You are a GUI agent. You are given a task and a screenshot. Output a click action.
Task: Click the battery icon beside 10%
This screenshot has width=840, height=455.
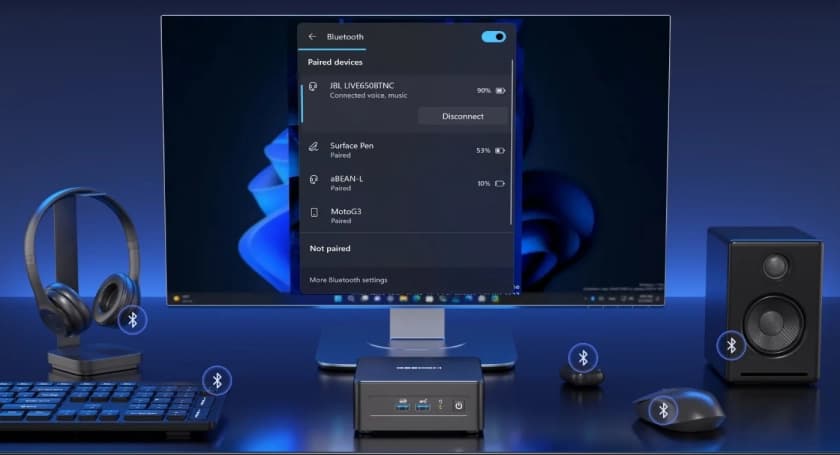click(x=500, y=183)
